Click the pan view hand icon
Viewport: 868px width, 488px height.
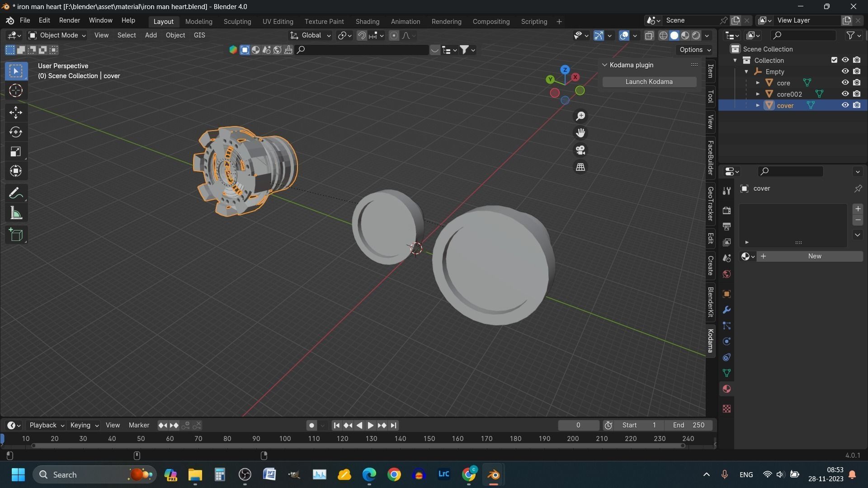[580, 133]
